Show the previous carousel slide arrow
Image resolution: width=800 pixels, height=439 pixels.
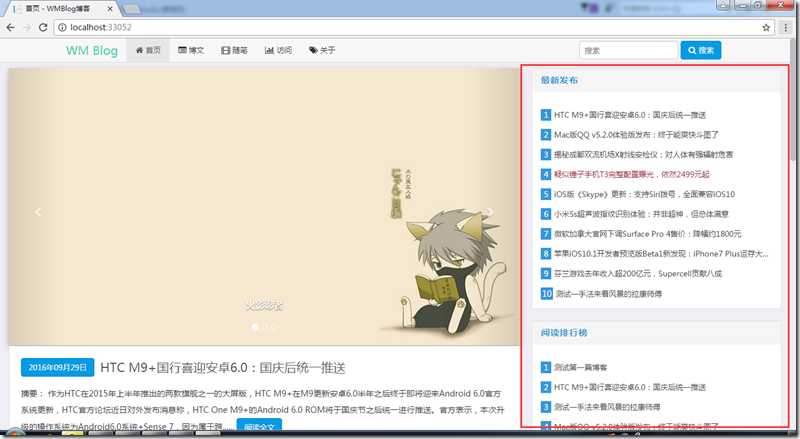[38, 212]
